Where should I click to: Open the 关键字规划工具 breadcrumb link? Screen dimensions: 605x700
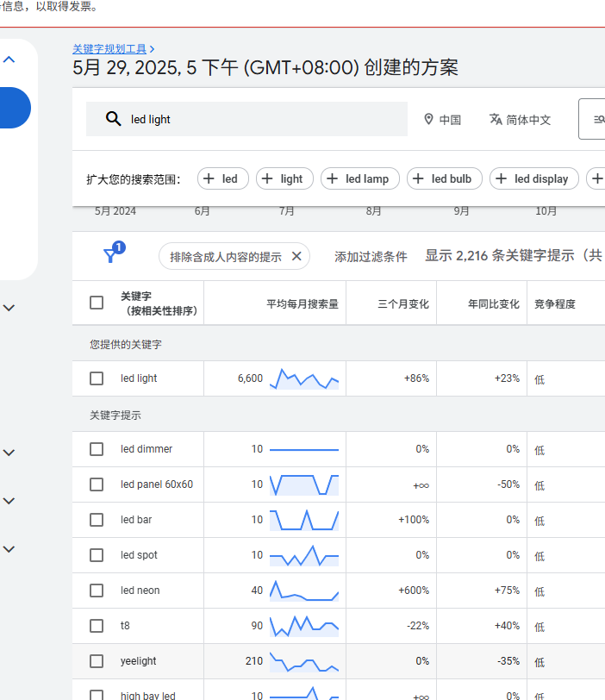109,49
